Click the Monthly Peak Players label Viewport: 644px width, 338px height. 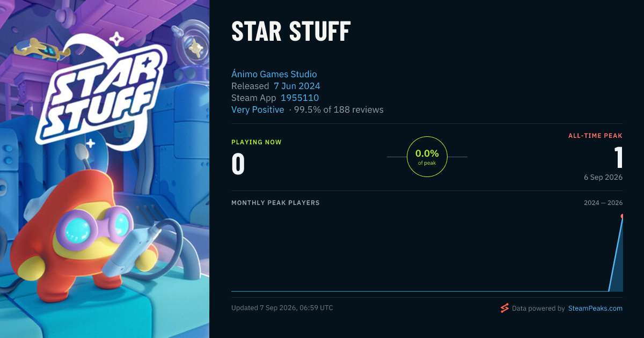click(x=275, y=203)
